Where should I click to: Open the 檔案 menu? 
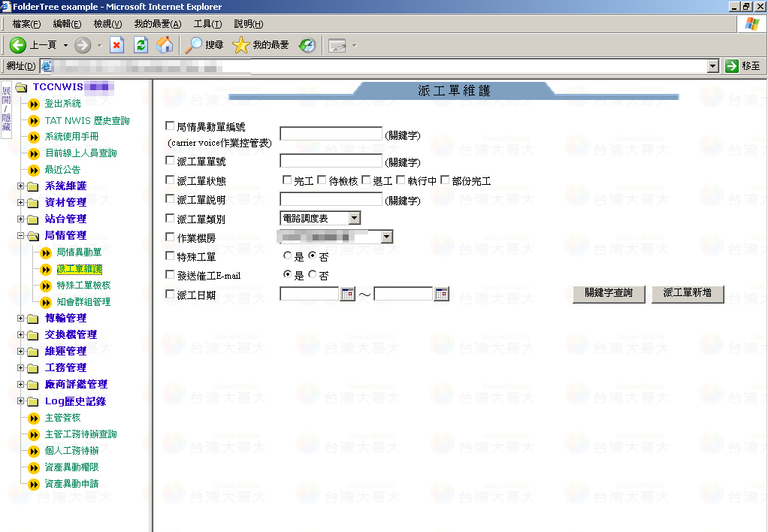[x=26, y=24]
